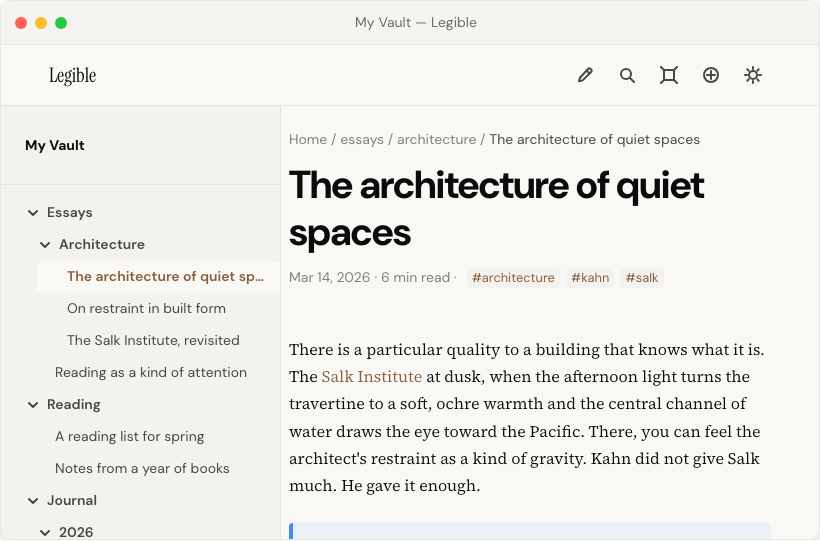Select the Architecture folder label
Image resolution: width=820 pixels, height=541 pixels.
point(101,244)
